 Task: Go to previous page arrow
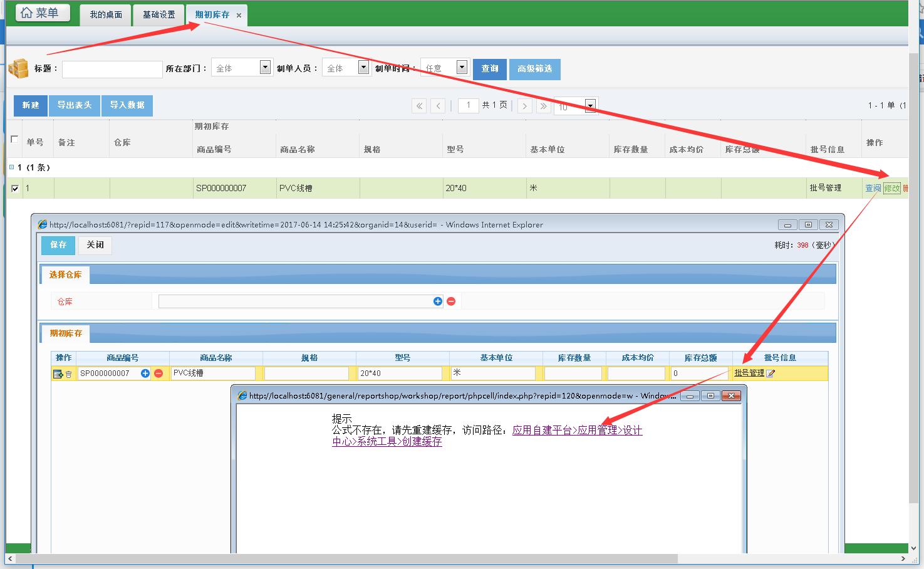(x=439, y=106)
